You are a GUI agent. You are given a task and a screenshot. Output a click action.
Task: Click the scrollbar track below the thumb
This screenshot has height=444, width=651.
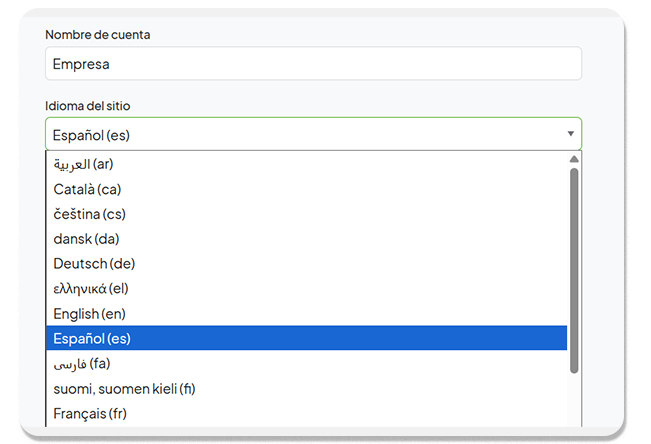574,400
